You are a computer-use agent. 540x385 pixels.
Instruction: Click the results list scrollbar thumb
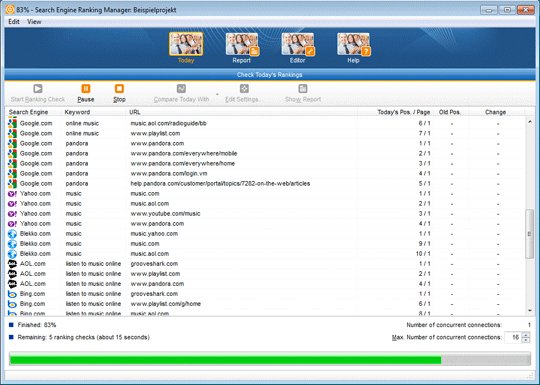[530, 234]
